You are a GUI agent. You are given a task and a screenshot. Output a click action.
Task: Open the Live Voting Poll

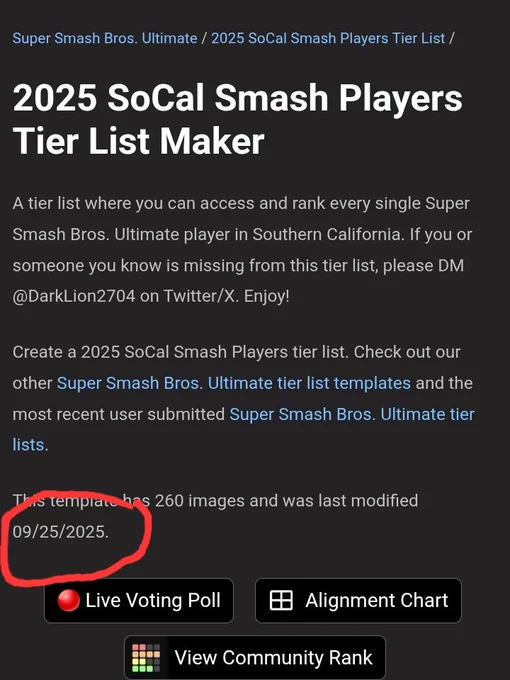point(139,601)
